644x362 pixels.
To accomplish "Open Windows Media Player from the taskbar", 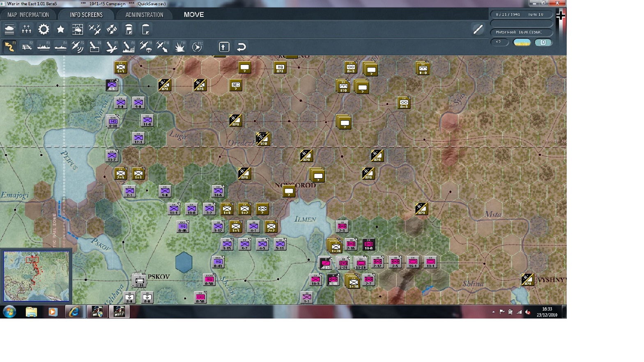I will 53,312.
